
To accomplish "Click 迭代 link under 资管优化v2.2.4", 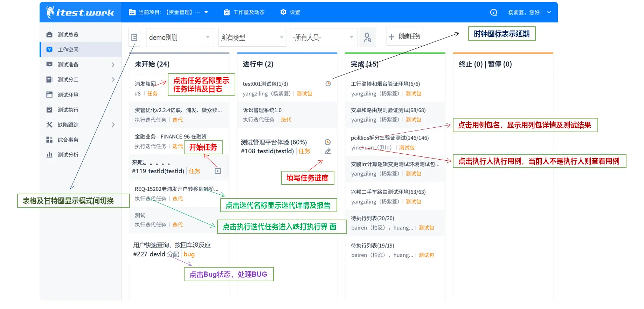I will tap(178, 120).
